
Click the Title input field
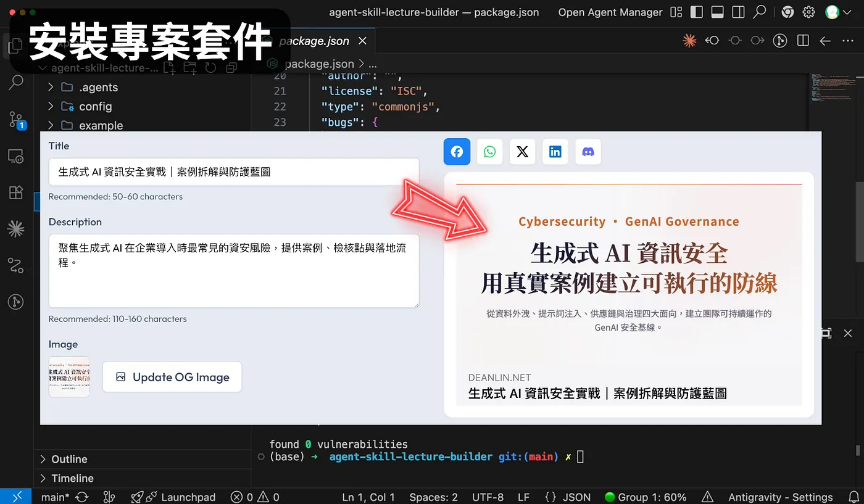234,172
